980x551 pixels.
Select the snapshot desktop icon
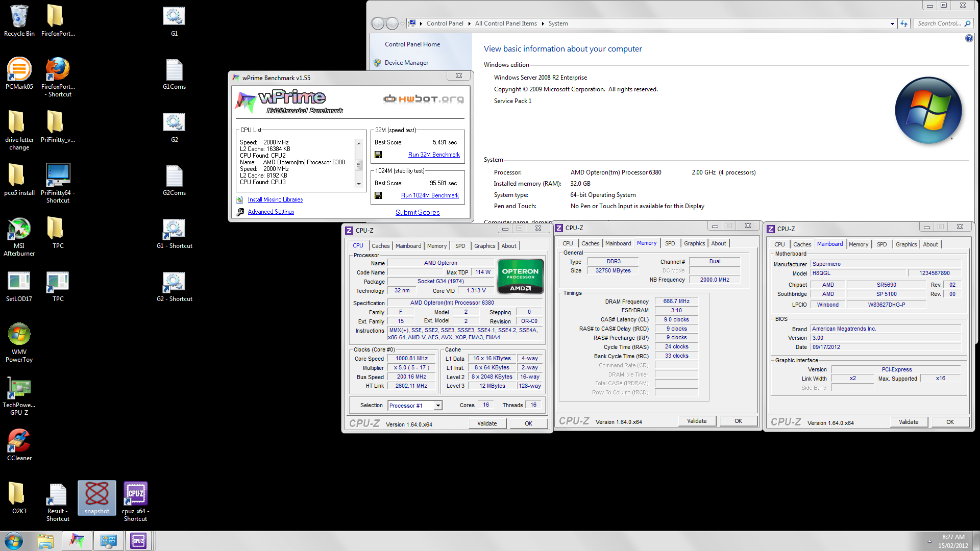(x=97, y=498)
